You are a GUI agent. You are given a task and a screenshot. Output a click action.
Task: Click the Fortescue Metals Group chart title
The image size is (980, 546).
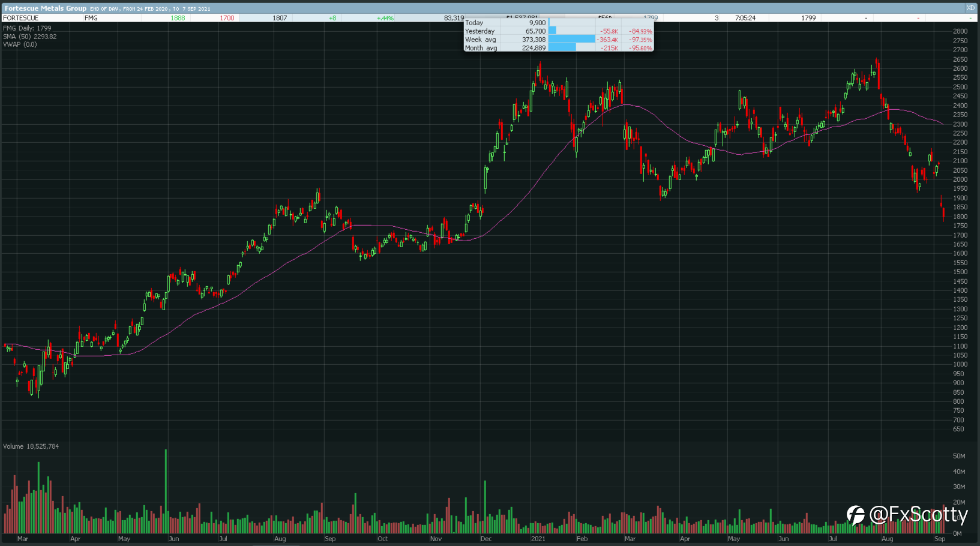(46, 8)
